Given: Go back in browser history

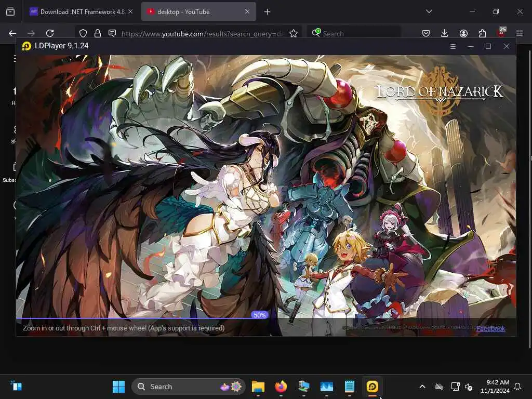Looking at the screenshot, I should [12, 33].
